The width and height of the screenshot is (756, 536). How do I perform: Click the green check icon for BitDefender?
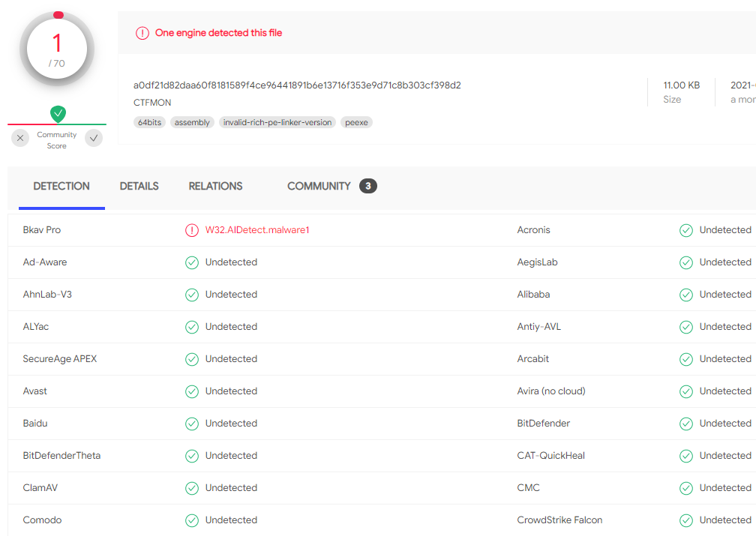click(x=686, y=424)
